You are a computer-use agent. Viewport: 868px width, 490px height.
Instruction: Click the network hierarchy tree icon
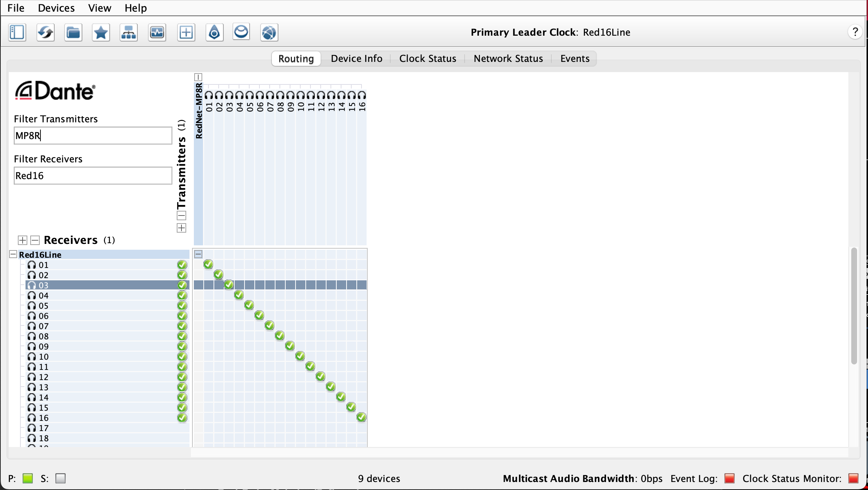(x=129, y=32)
